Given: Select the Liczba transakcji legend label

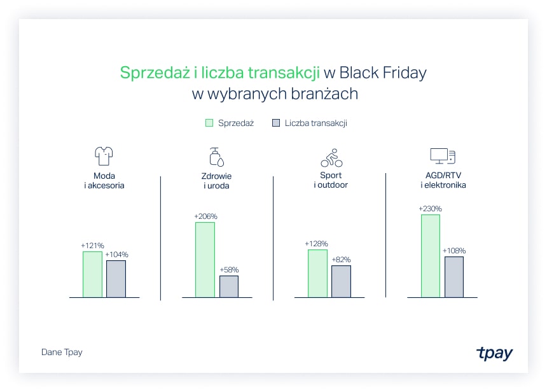Looking at the screenshot, I should click(316, 123).
